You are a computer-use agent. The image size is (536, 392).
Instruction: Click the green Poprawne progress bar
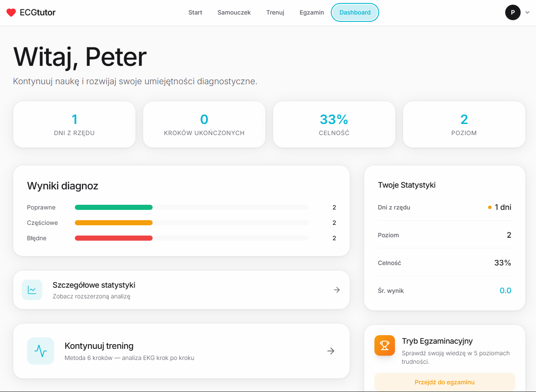[114, 207]
